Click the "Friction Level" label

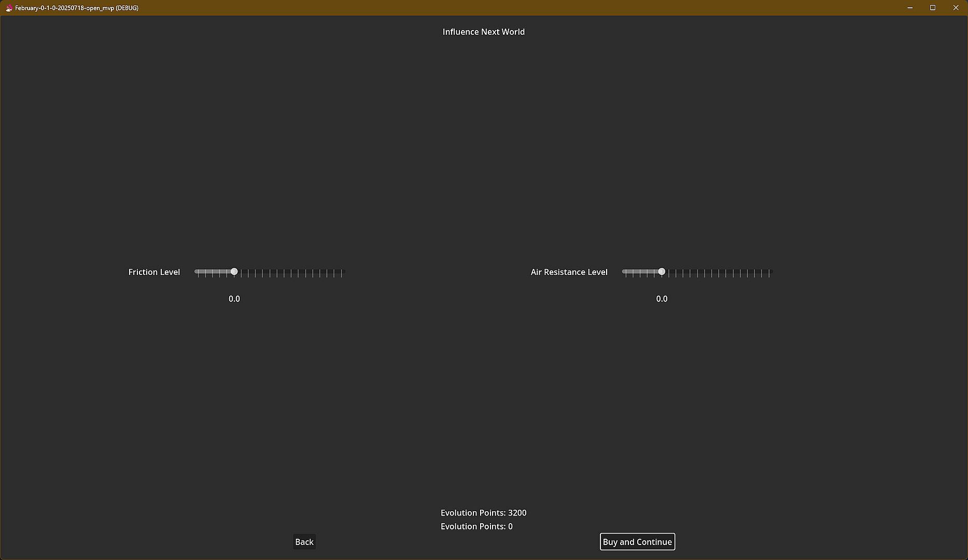click(x=154, y=272)
